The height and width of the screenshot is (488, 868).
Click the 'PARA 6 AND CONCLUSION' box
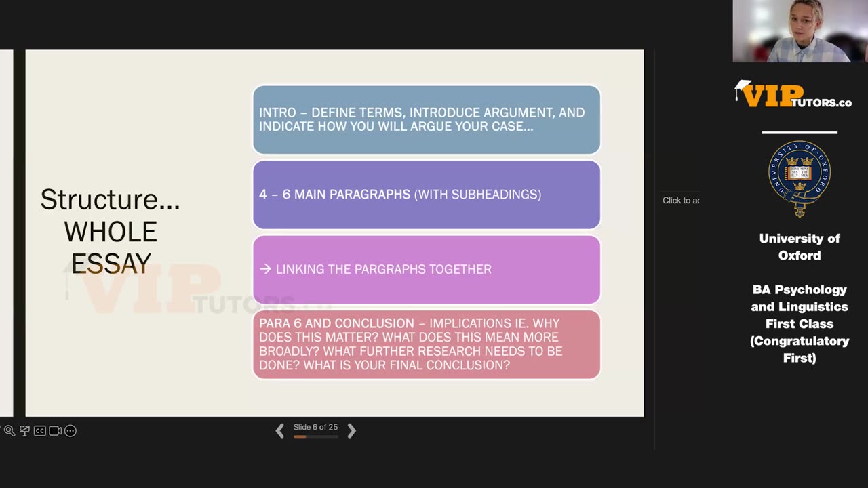(427, 344)
